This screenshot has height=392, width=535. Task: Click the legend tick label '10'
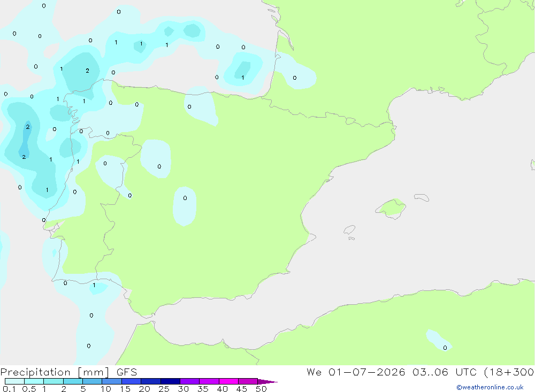(x=106, y=389)
